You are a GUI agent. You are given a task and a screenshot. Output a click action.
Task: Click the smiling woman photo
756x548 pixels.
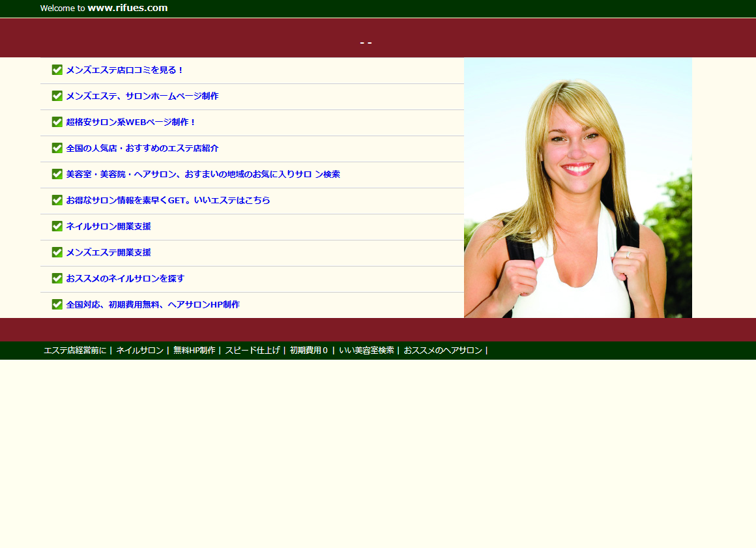tap(577, 188)
